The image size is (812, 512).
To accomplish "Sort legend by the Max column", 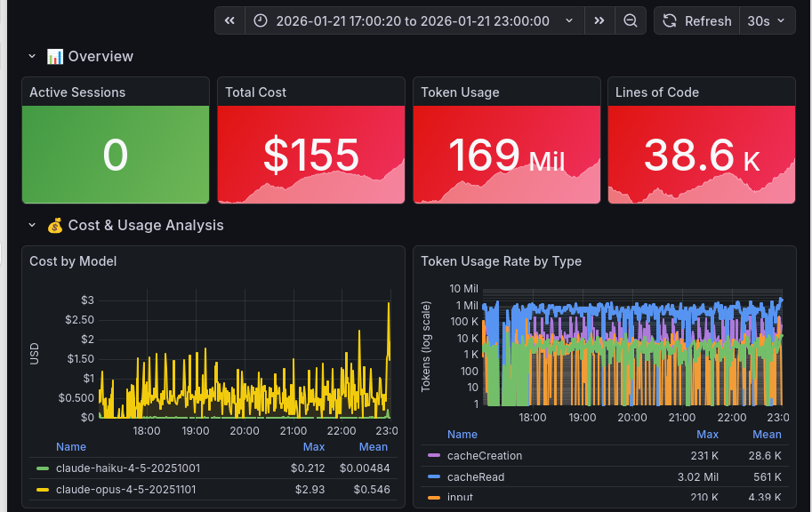I will [313, 447].
